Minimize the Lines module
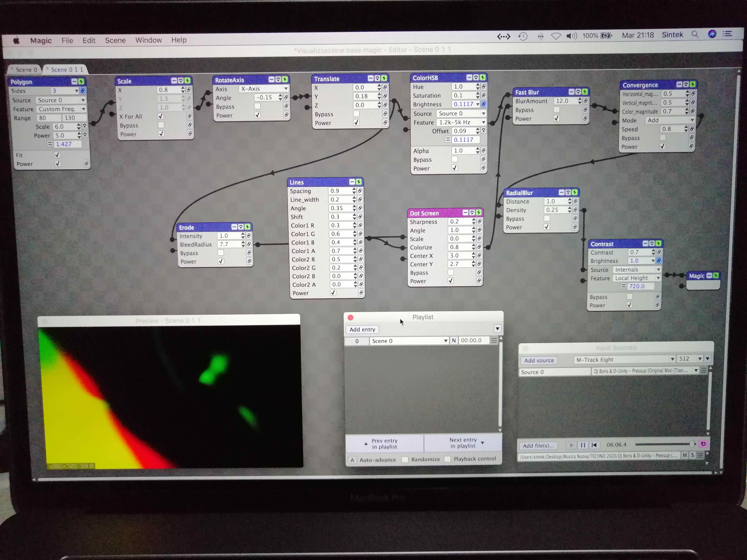Image resolution: width=747 pixels, height=560 pixels. 352,182
